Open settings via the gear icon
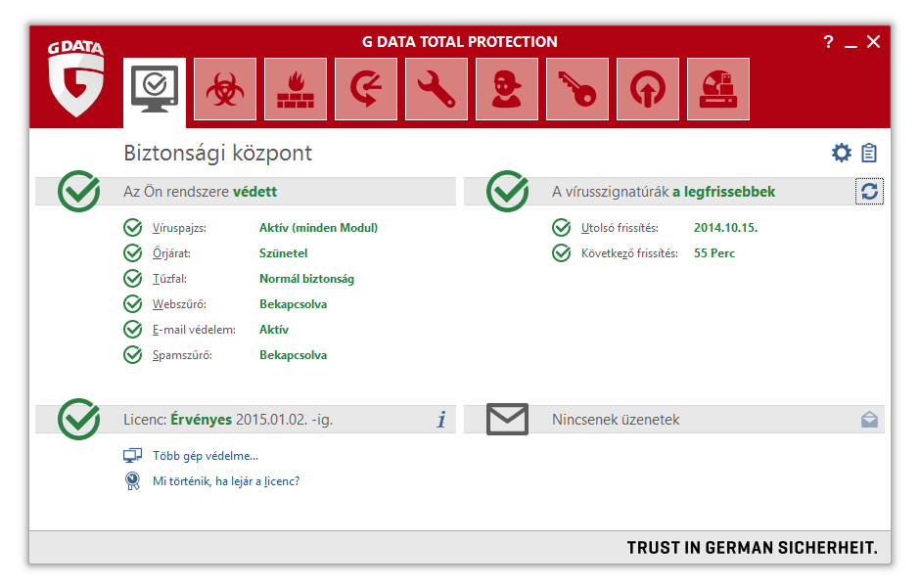The width and height of the screenshot is (920, 588). tap(841, 154)
